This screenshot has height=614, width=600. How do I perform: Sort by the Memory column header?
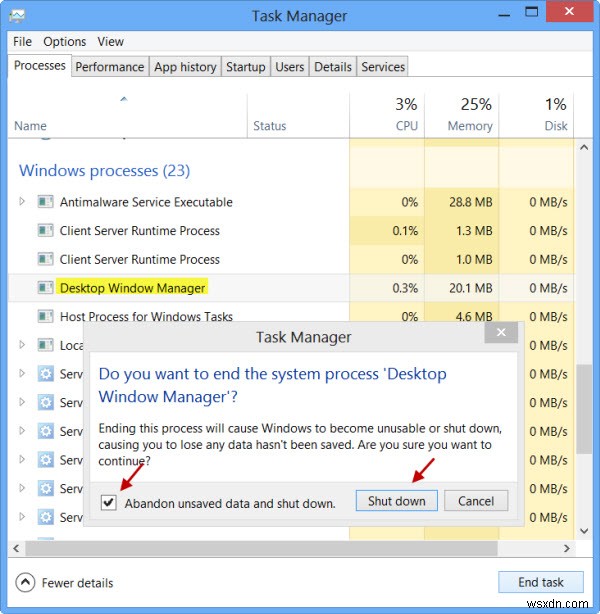461,115
